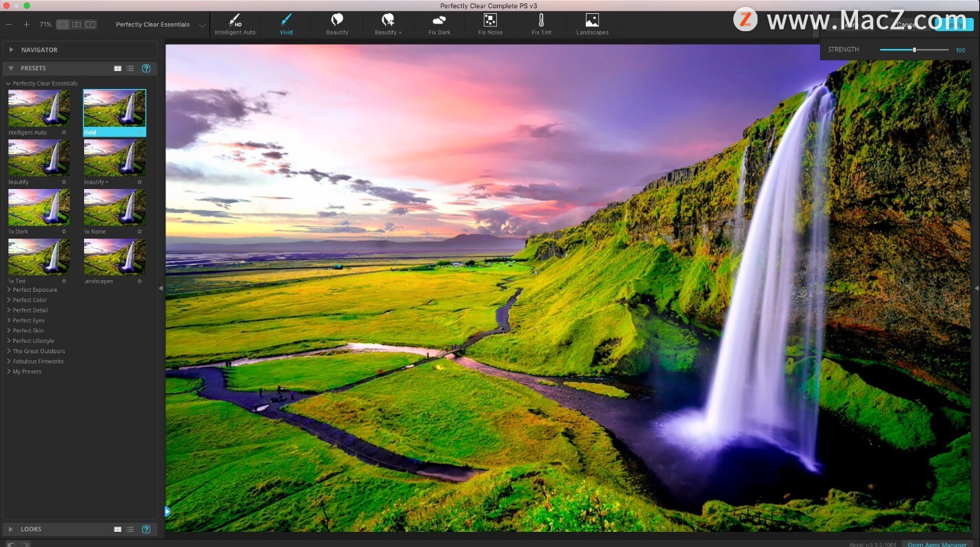This screenshot has width=980, height=547.
Task: Expand the Perfect Skin preset group
Action: coord(8,330)
